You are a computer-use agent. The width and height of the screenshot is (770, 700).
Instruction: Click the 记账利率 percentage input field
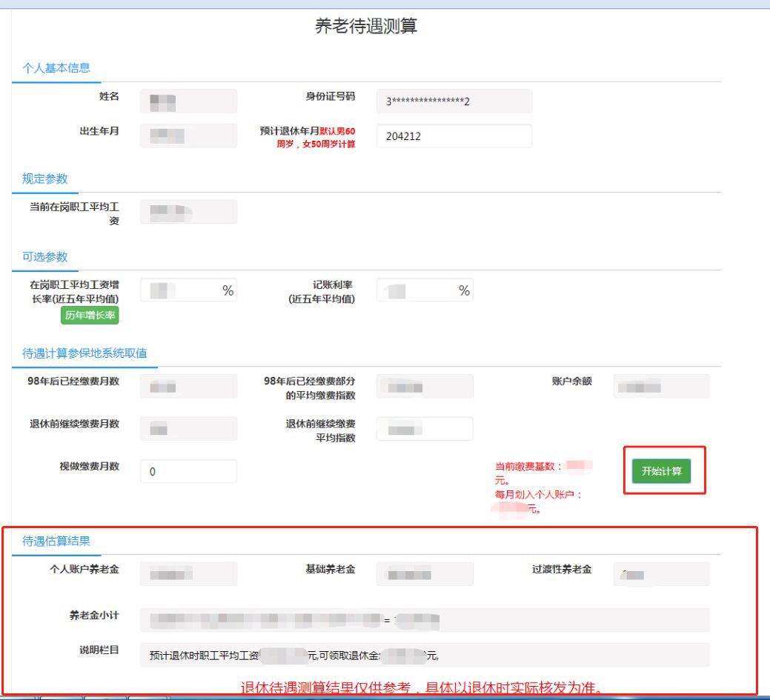[x=416, y=289]
